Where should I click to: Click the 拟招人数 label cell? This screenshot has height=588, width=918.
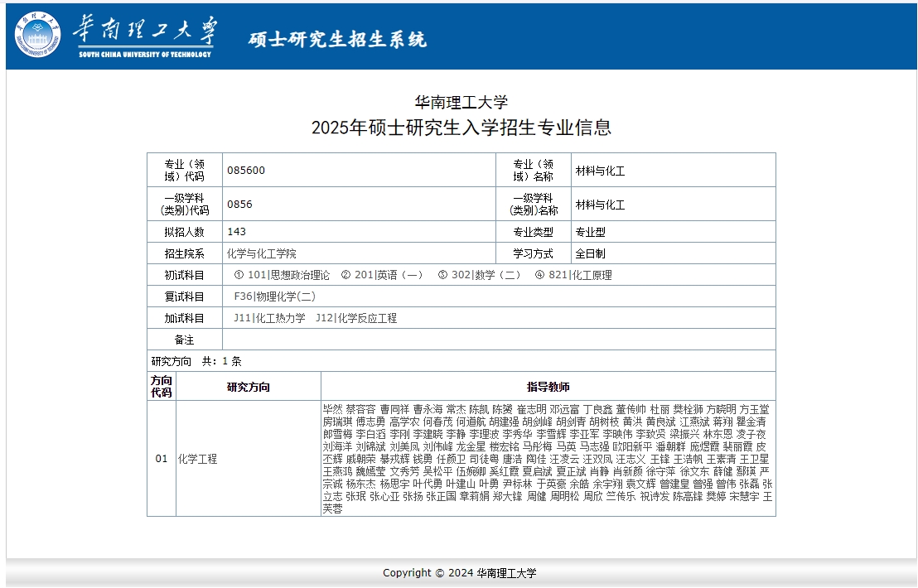click(185, 232)
